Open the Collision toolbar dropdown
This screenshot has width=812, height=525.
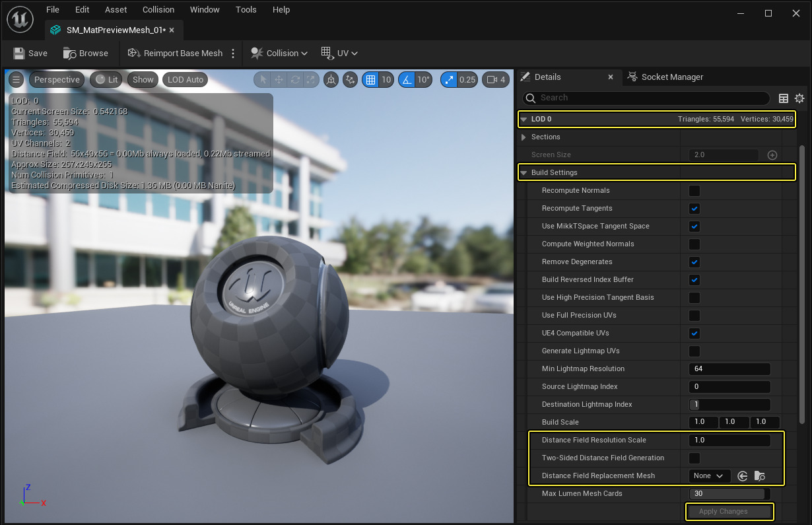click(280, 53)
